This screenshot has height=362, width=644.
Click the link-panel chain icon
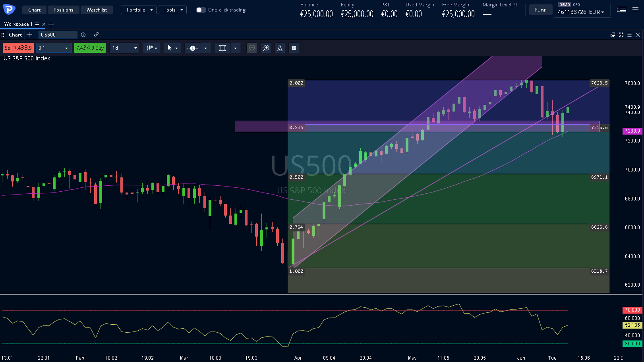96,35
